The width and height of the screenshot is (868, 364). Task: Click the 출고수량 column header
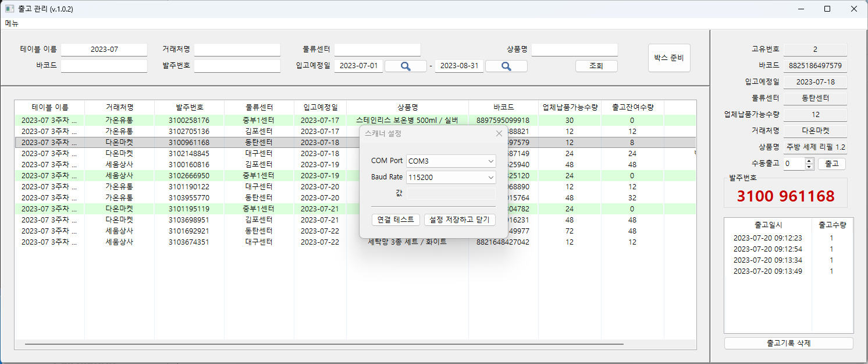[832, 225]
